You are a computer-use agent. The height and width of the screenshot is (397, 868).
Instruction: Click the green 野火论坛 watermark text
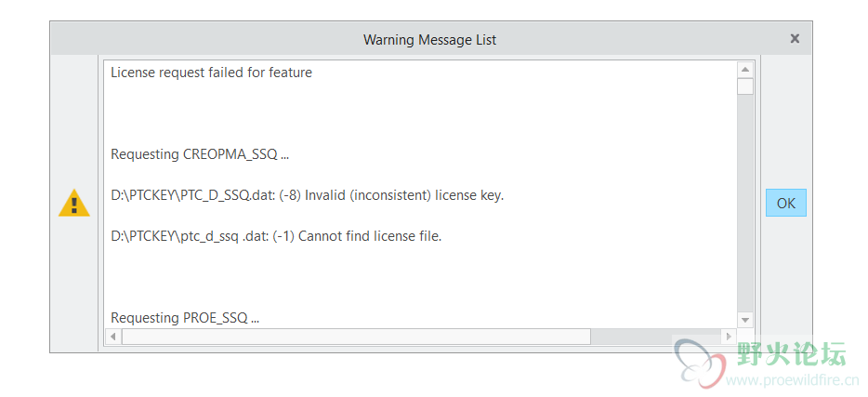point(792,353)
